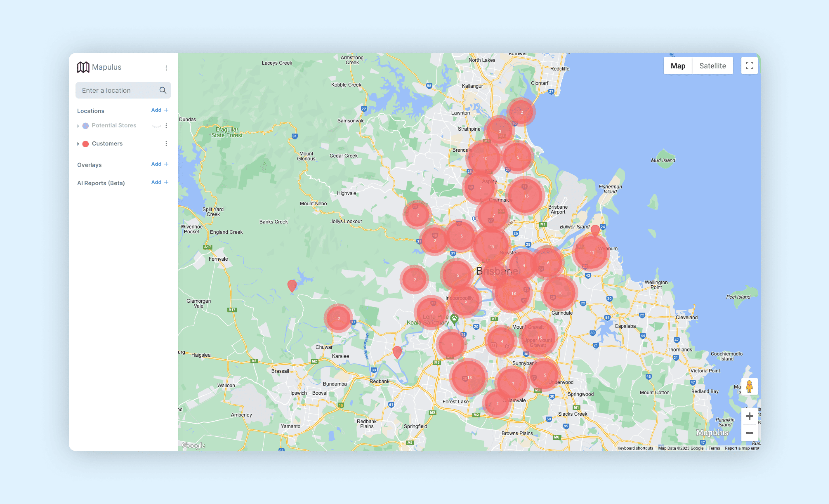Open the 6 cluster at Indooroopilly
The image size is (829, 504).
pyautogui.click(x=465, y=301)
